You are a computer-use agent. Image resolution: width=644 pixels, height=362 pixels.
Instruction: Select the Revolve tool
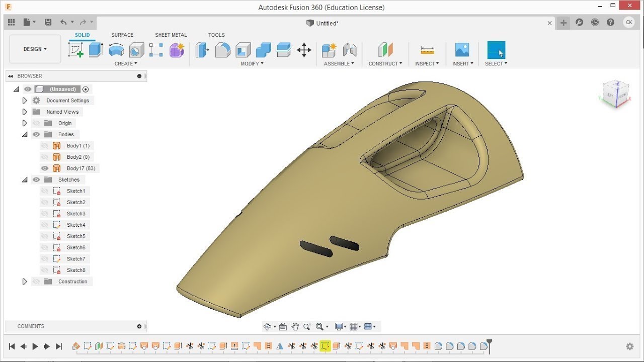coord(116,50)
